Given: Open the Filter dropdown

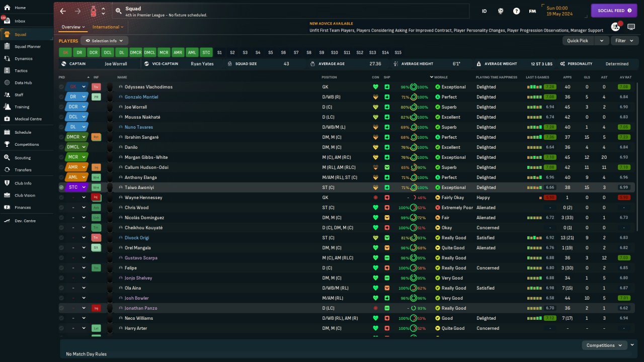Looking at the screenshot, I should point(624,41).
